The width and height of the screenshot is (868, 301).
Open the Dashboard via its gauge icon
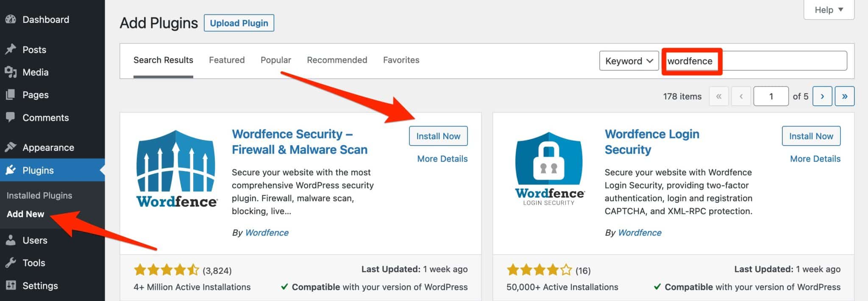(x=10, y=19)
